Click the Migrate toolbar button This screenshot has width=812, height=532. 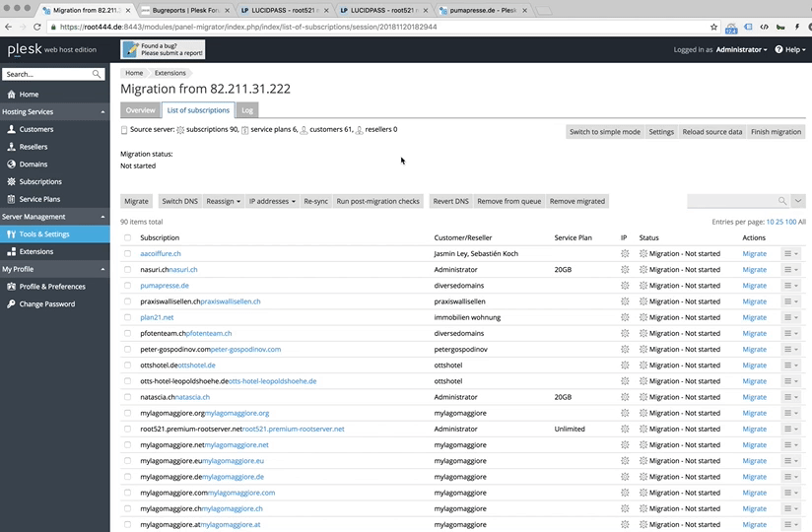[x=136, y=201]
